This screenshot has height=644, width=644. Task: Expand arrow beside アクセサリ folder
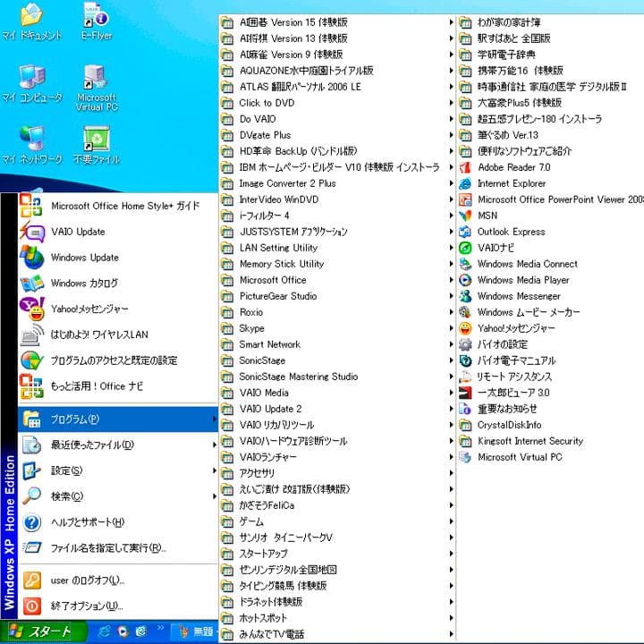(x=451, y=473)
